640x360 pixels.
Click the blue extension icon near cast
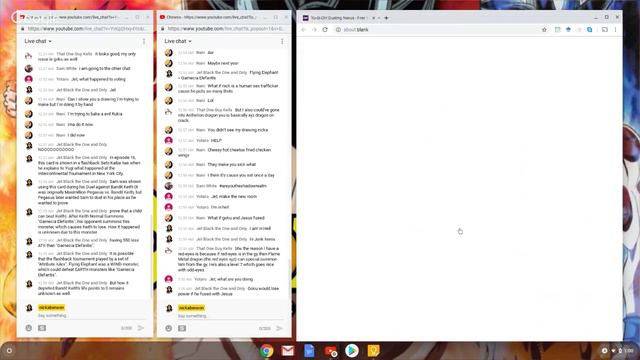[589, 29]
